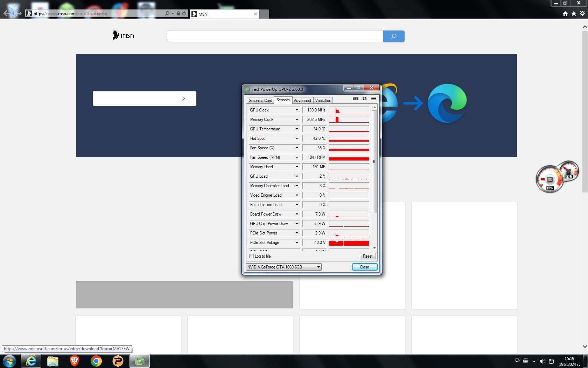Open Brave browser from the taskbar
588x368 pixels.
tap(74, 361)
